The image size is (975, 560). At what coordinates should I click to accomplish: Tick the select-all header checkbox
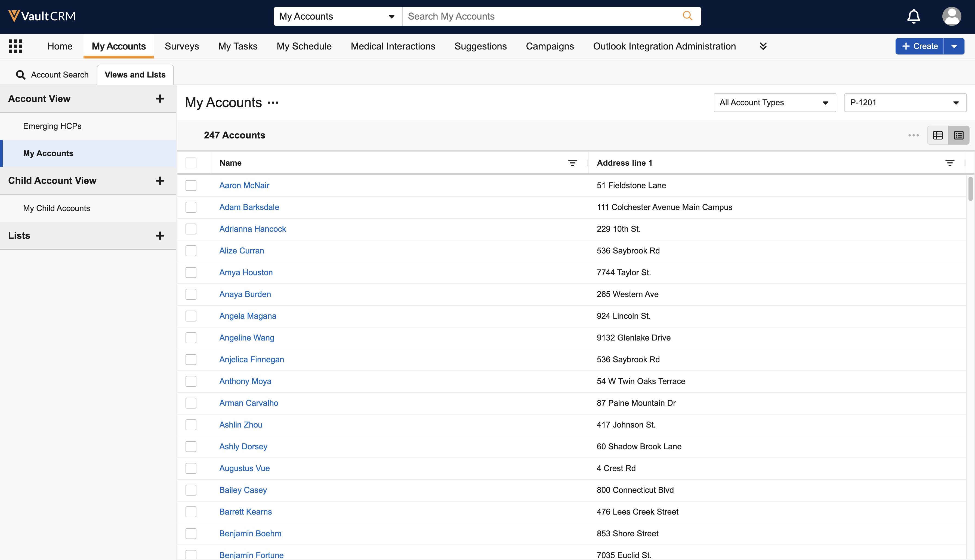[x=191, y=163]
